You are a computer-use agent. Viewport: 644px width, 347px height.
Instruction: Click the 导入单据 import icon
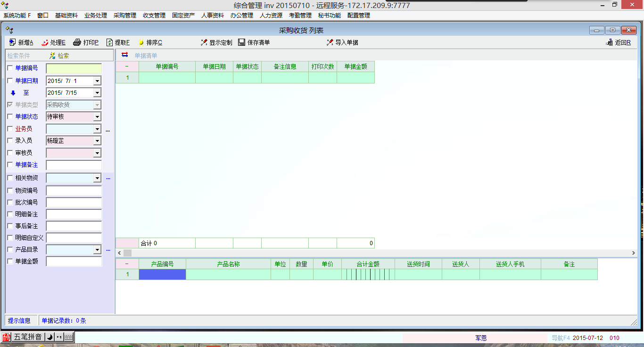(330, 42)
